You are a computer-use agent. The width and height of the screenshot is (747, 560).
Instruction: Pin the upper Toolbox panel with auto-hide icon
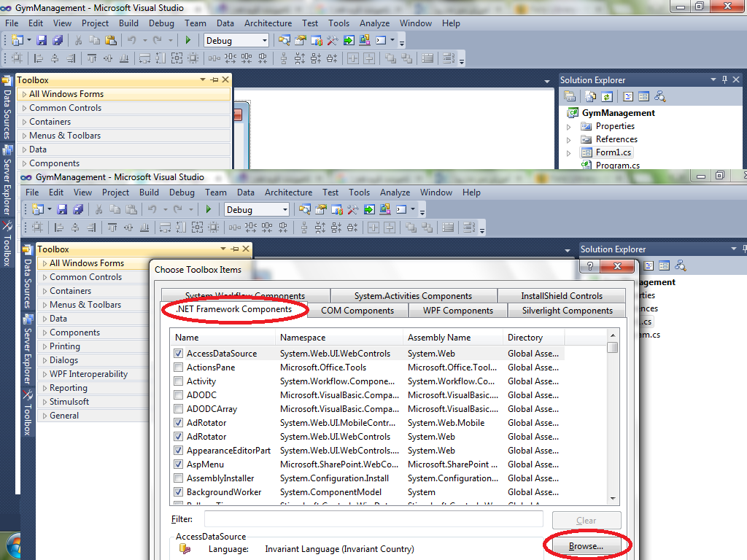click(x=214, y=80)
